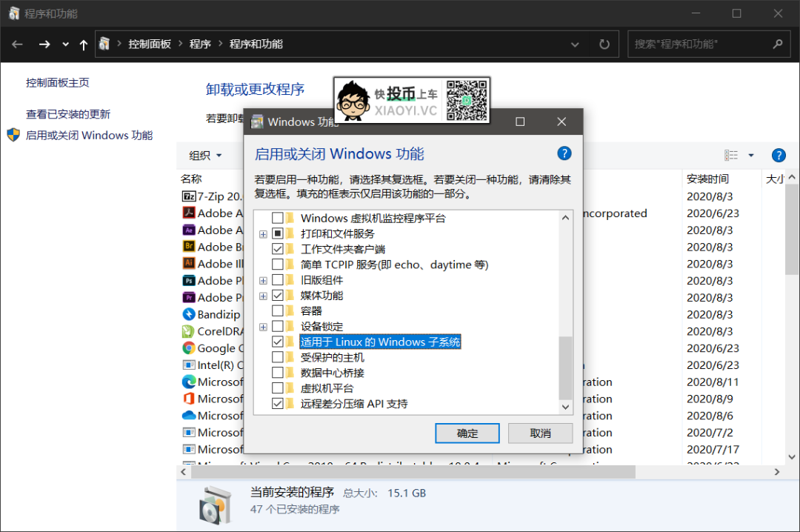Select 程序和功能 in the breadcrumb path
The width and height of the screenshot is (800, 532).
pos(256,44)
